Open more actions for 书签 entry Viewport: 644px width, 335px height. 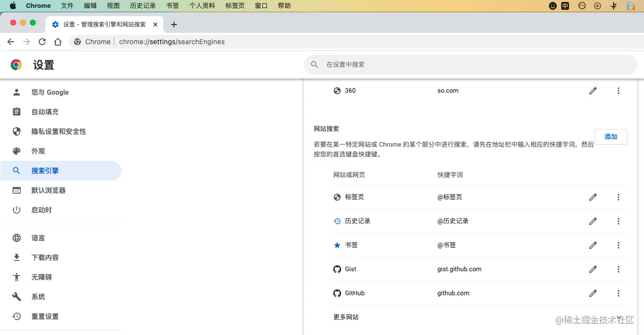click(x=619, y=245)
